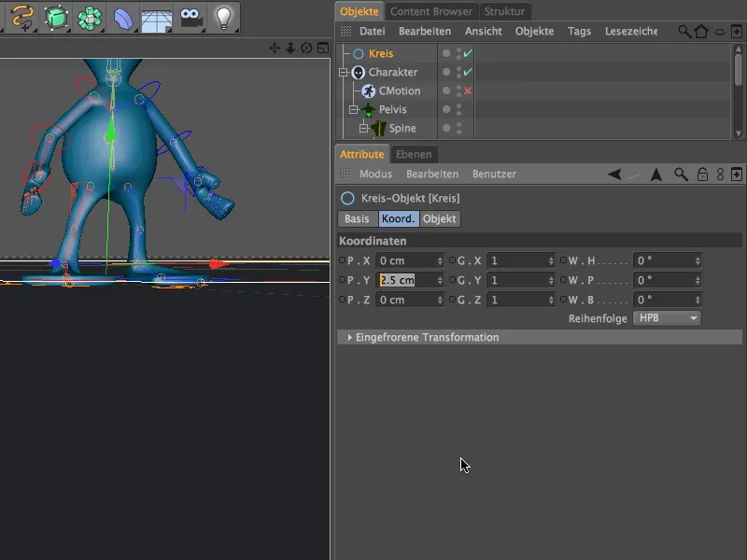Click G.Y value stepper arrows
Image resolution: width=747 pixels, height=560 pixels.
pos(551,280)
